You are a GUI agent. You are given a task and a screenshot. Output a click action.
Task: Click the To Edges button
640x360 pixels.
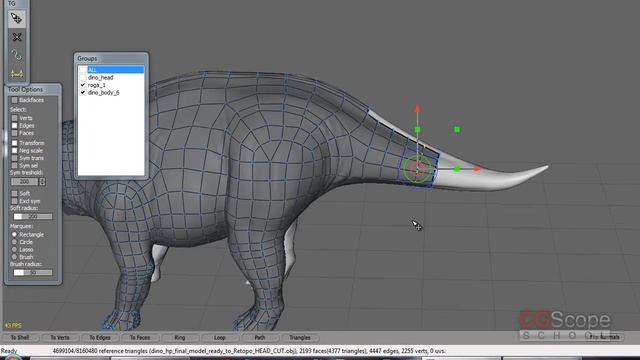click(100, 338)
